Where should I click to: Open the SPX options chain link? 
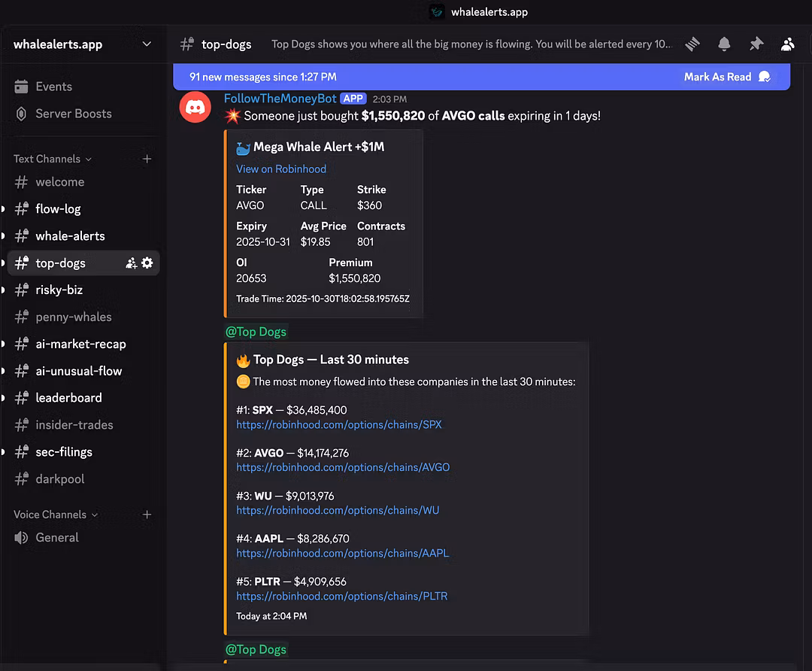[339, 424]
